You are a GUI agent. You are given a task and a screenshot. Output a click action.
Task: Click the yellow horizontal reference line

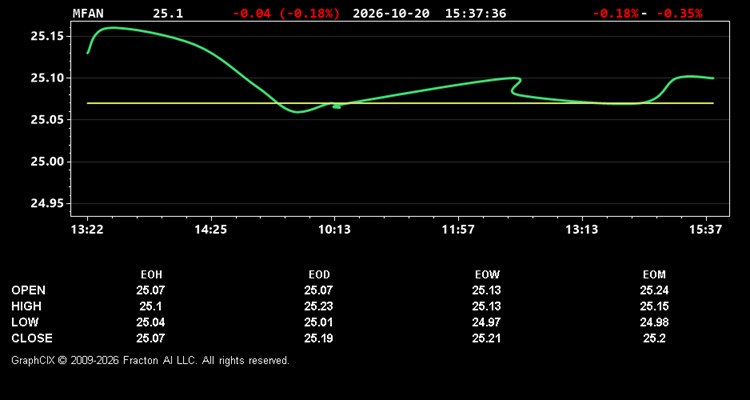coord(400,103)
